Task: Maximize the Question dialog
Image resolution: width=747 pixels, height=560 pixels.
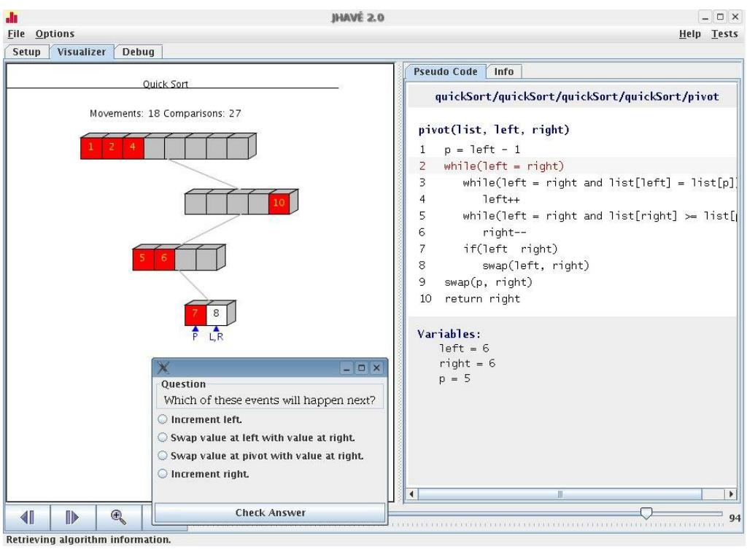Action: [362, 368]
